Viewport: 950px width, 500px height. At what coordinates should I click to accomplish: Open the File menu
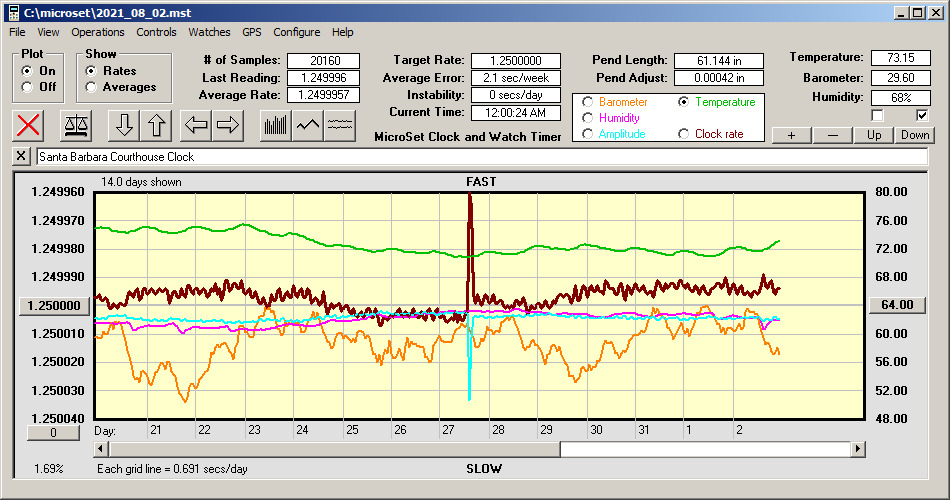click(17, 32)
